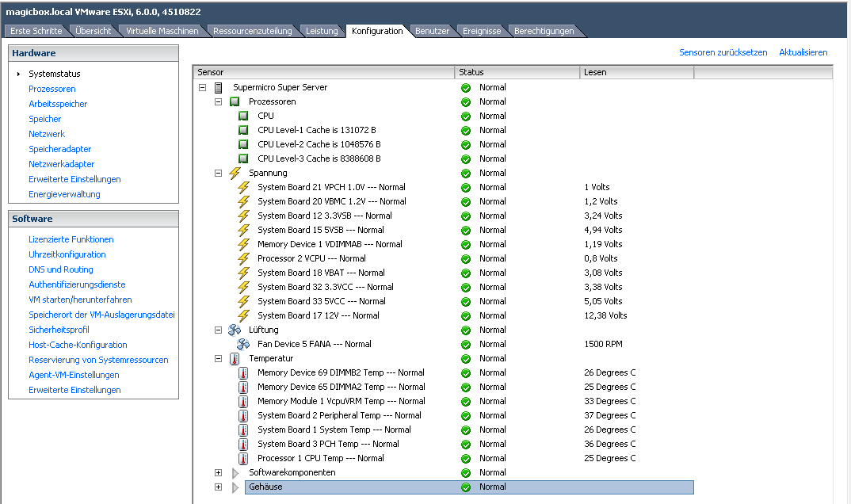Screen dimensions: 851x504
Task: Switch to the Leistung tab
Action: [x=322, y=31]
